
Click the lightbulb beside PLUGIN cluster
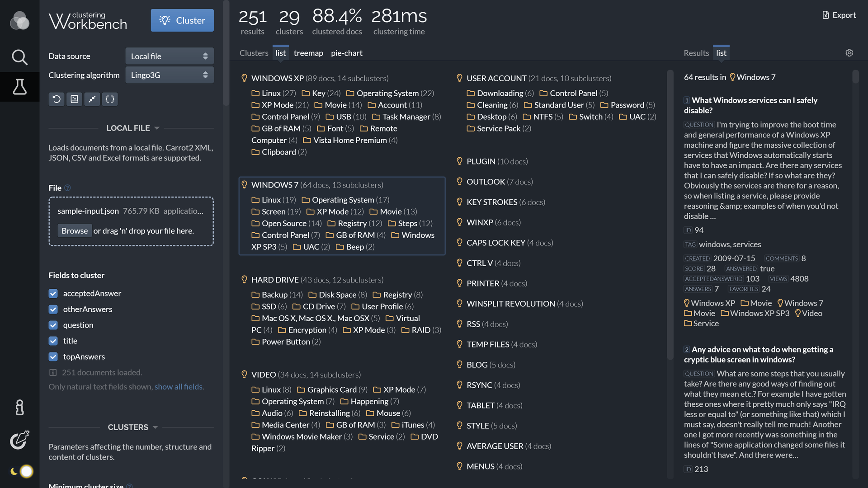459,161
